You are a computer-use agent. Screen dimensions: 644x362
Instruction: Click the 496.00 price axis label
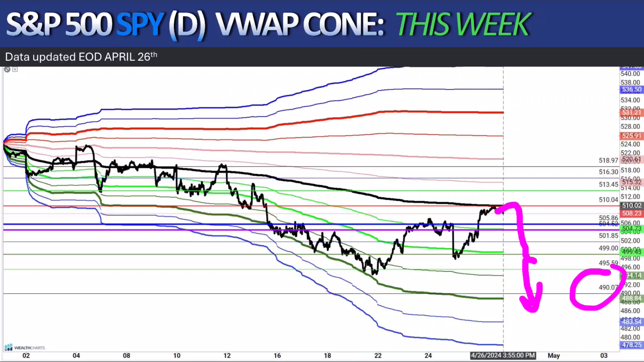(630, 267)
